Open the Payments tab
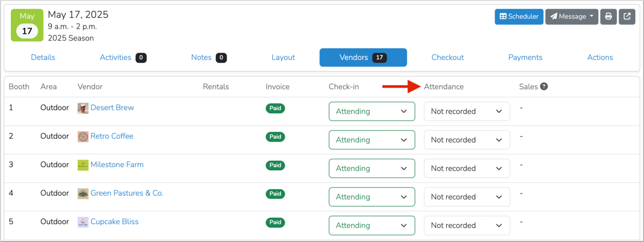Screen dimensions: 644x242 coord(525,57)
